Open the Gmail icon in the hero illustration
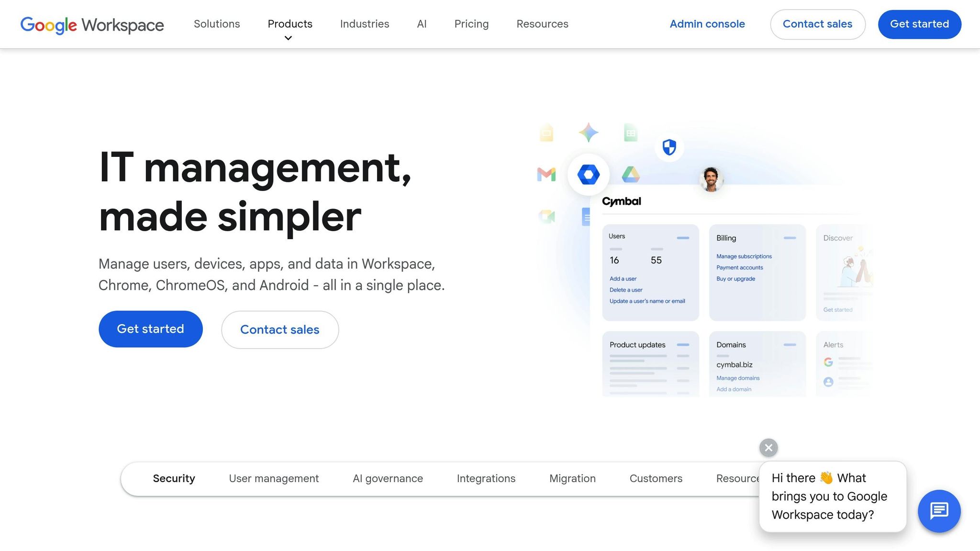The width and height of the screenshot is (980, 551). pos(546,175)
